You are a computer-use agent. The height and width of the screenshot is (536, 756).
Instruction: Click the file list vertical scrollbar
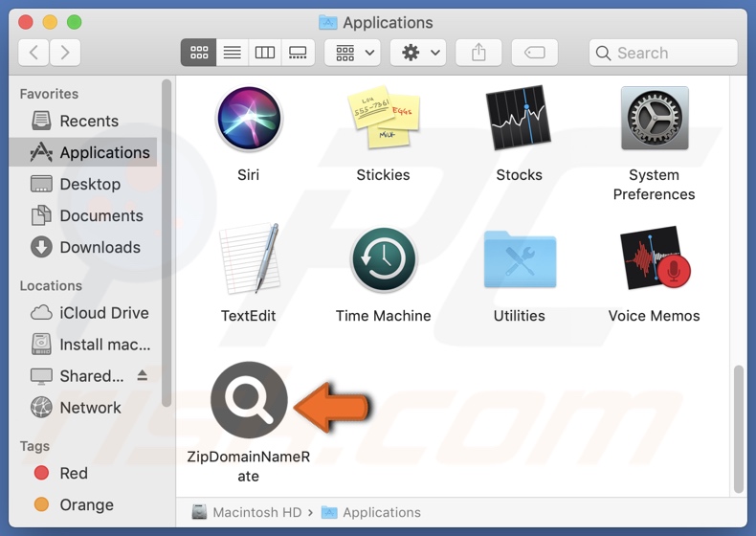click(738, 429)
